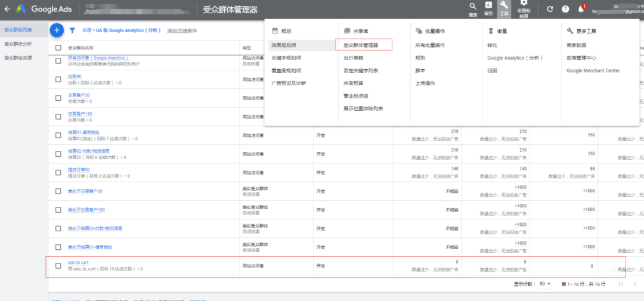644x301 pixels.
Task: Choose 受众群体管理器 from the tools menu
Action: click(x=361, y=45)
